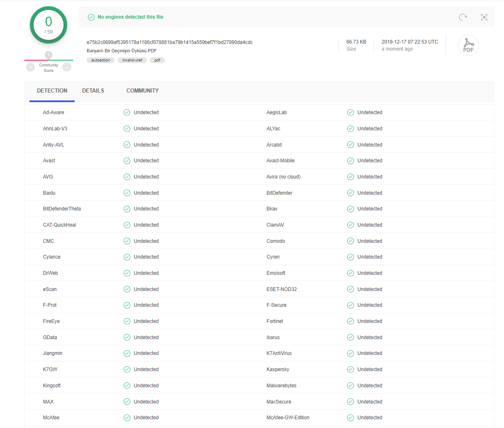This screenshot has width=504, height=428.
Task: Click the eScan engine name
Action: tap(50, 289)
